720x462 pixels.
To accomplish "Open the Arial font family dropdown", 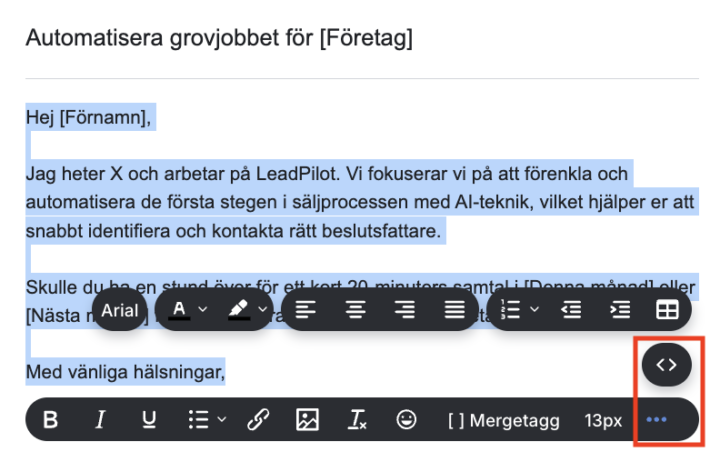I will pyautogui.click(x=120, y=310).
